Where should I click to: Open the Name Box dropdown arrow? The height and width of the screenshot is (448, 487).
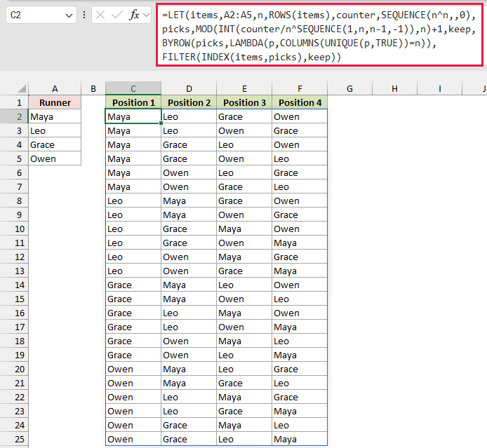(69, 15)
